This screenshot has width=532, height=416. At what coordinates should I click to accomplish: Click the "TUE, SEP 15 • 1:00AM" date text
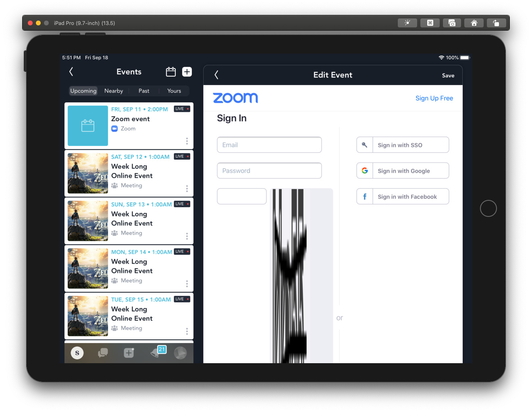[x=141, y=300]
